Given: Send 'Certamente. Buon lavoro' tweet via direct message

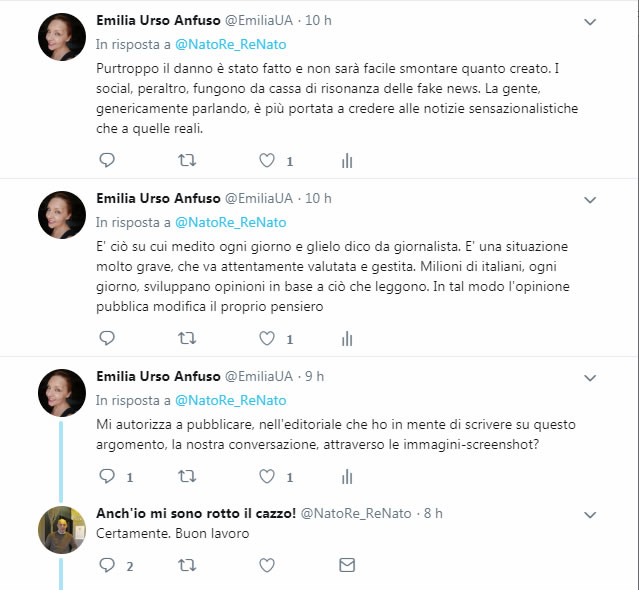Looking at the screenshot, I should (x=347, y=565).
